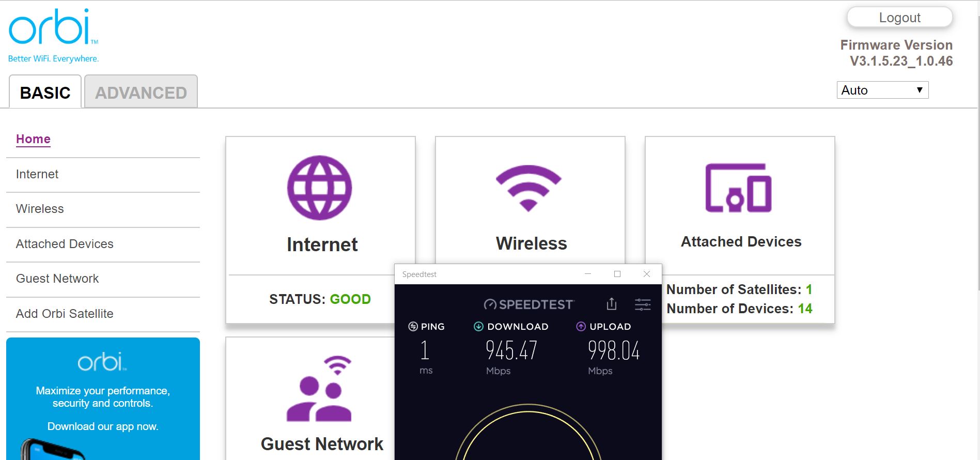
Task: Click the Wireless WiFi signal icon
Action: click(528, 188)
